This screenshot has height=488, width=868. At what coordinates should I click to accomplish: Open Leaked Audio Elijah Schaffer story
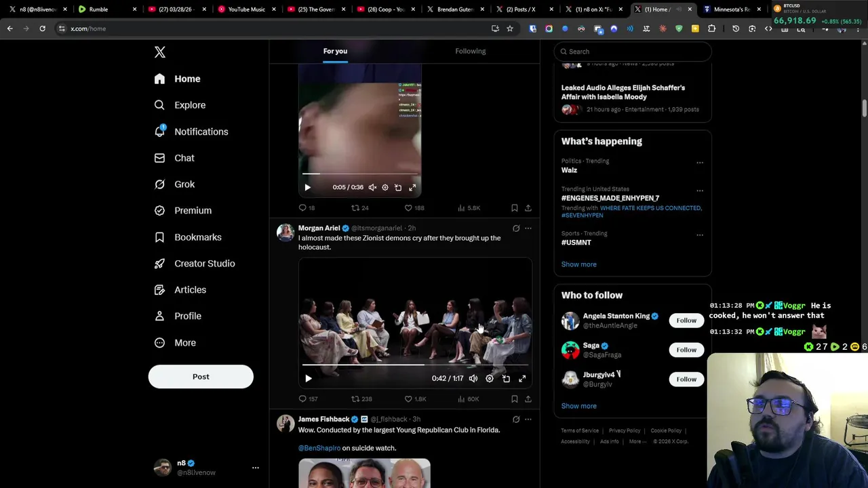tap(633, 98)
